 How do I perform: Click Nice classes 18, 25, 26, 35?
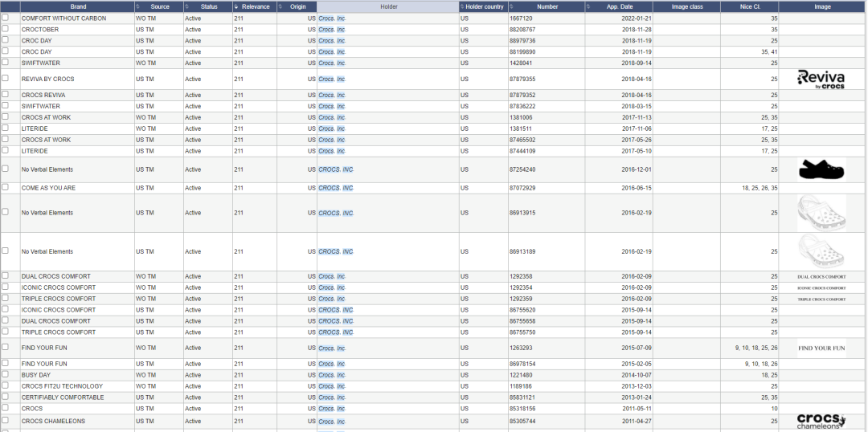pos(759,188)
